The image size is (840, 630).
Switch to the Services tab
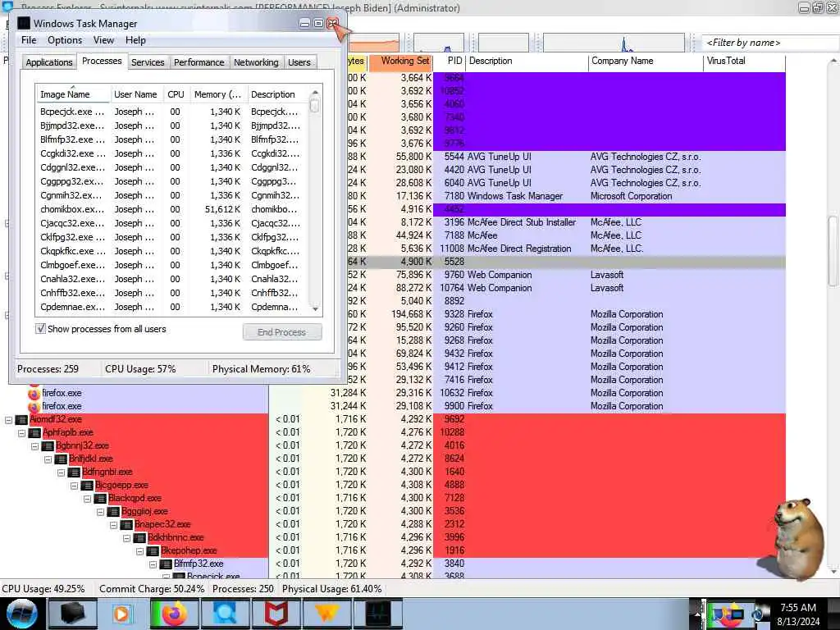pyautogui.click(x=148, y=62)
